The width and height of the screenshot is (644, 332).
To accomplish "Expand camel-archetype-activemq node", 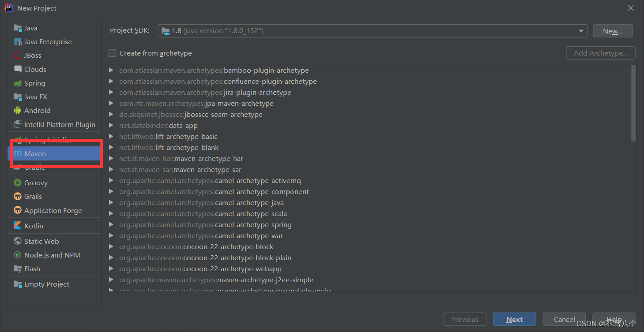I will pyautogui.click(x=111, y=181).
